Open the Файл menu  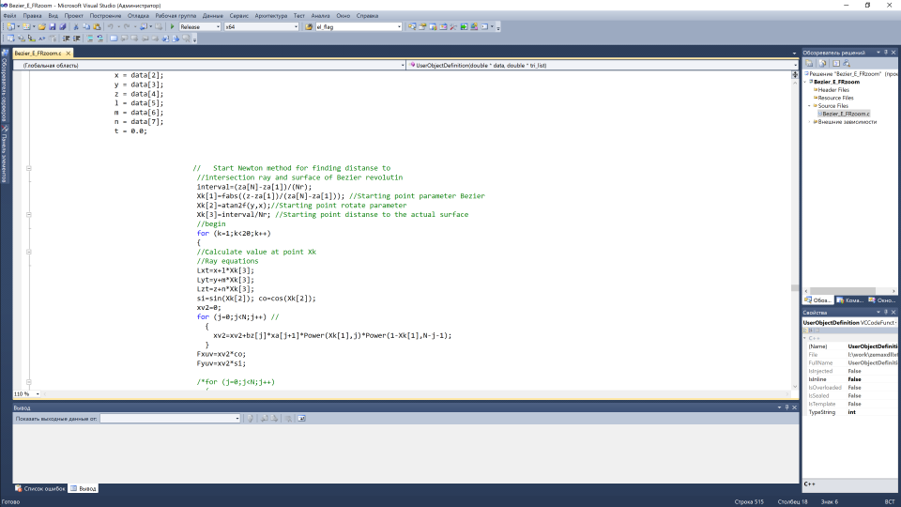[10, 16]
